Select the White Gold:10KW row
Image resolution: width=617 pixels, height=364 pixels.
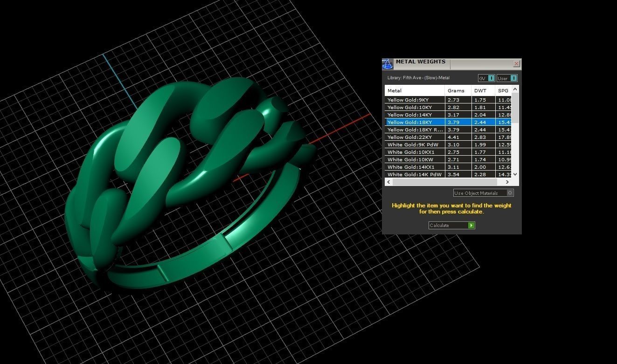[448, 159]
